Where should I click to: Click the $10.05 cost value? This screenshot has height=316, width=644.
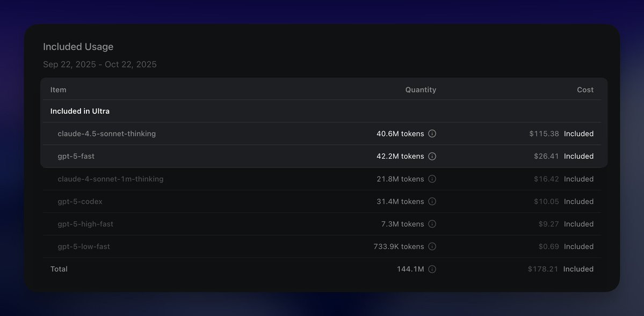546,202
